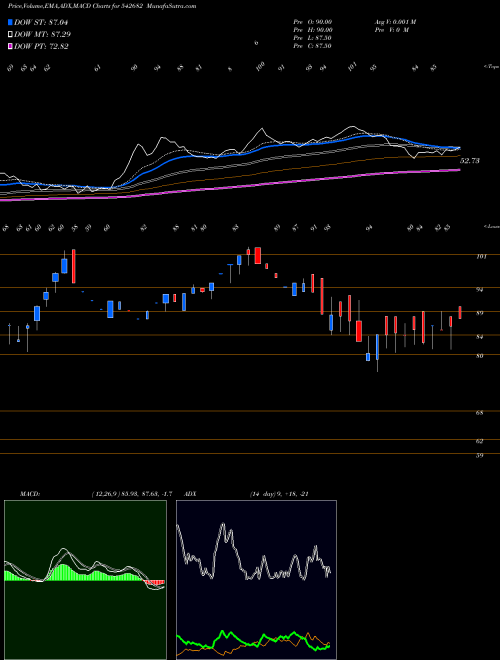Click the 84 price axis label
The width and height of the screenshot is (500, 660).
click(x=480, y=337)
